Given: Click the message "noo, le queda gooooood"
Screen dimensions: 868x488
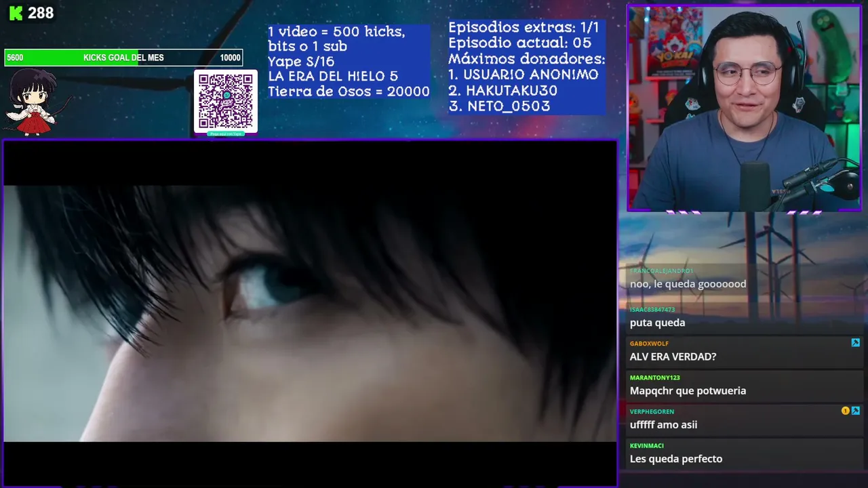Looking at the screenshot, I should [688, 284].
